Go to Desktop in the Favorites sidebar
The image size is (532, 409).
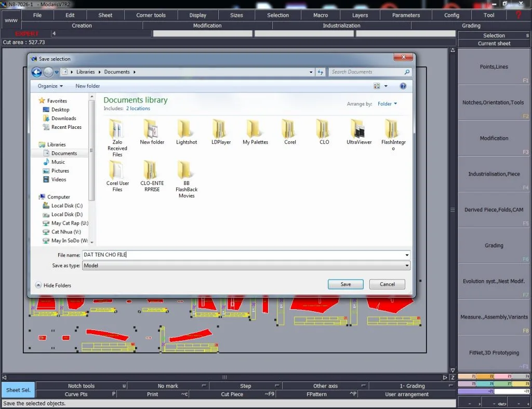(x=60, y=110)
